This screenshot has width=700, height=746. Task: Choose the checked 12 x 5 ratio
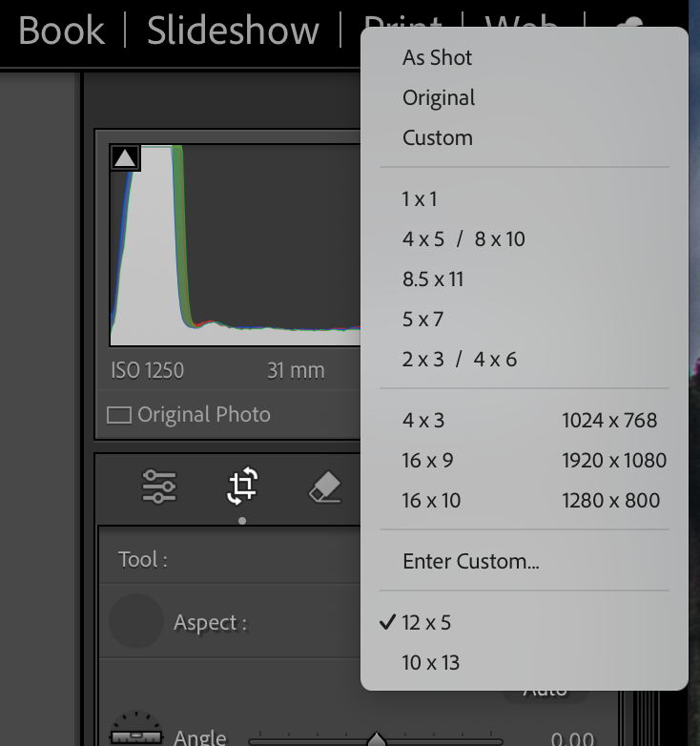click(426, 622)
